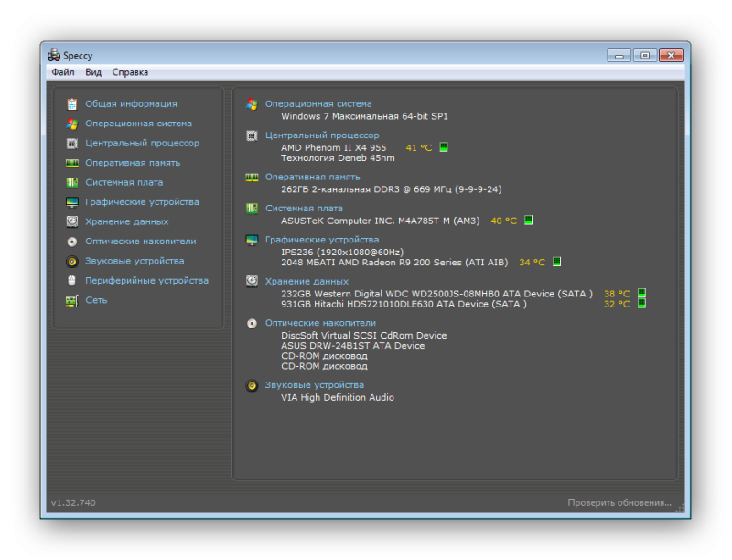
Task: Click the Оптические накопители sidebar disc icon
Action: coord(72,242)
